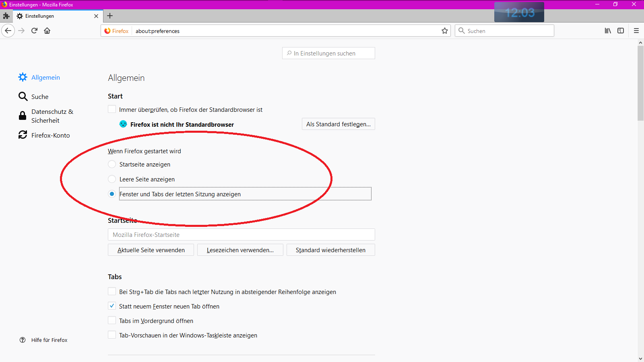644x362 pixels.
Task: Click the Firefox logo in the title bar
Action: pyautogui.click(x=4, y=4)
